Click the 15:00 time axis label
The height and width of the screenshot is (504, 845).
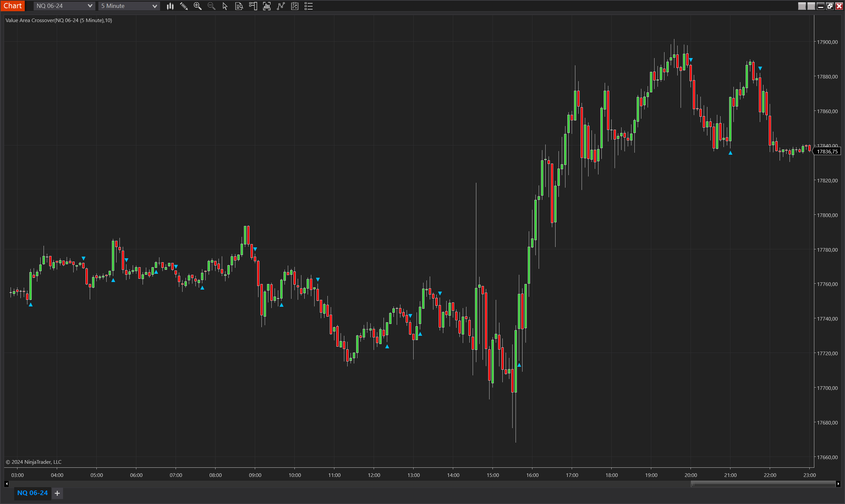click(x=493, y=475)
